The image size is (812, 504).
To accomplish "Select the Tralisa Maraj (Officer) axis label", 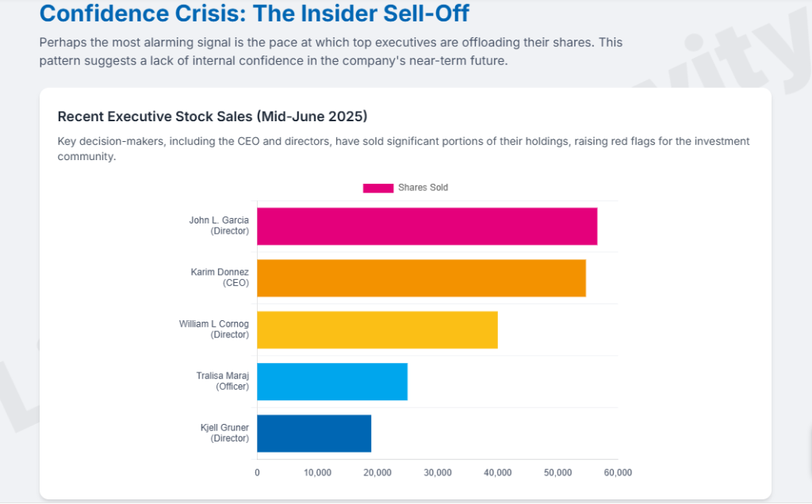I will 222,381.
